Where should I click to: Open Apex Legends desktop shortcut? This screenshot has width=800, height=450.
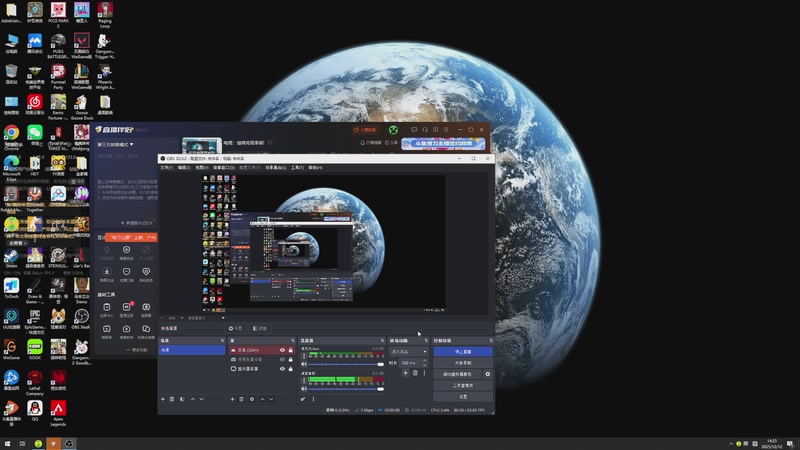click(x=58, y=413)
